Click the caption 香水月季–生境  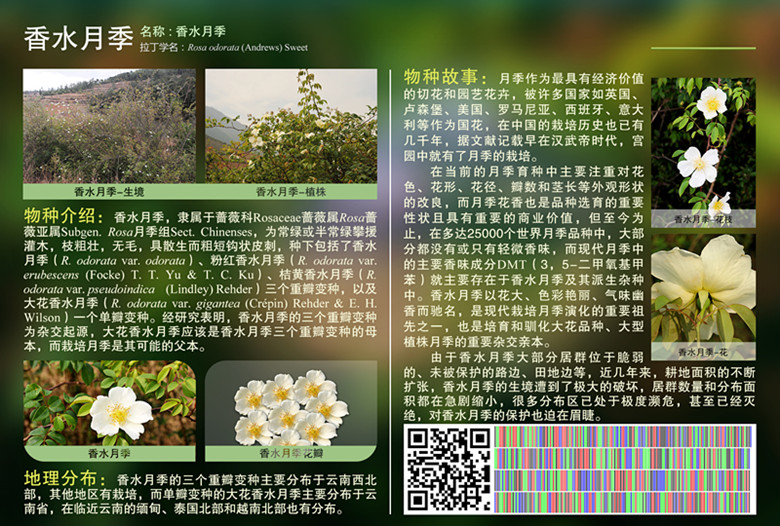109,191
